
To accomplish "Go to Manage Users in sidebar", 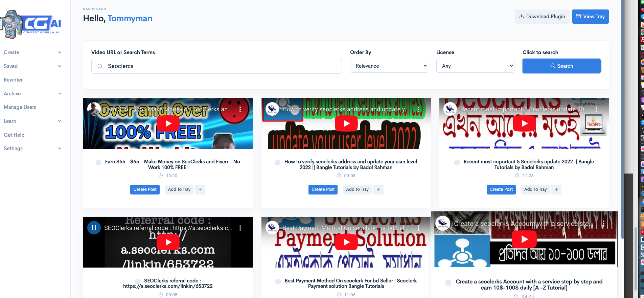I will click(20, 107).
